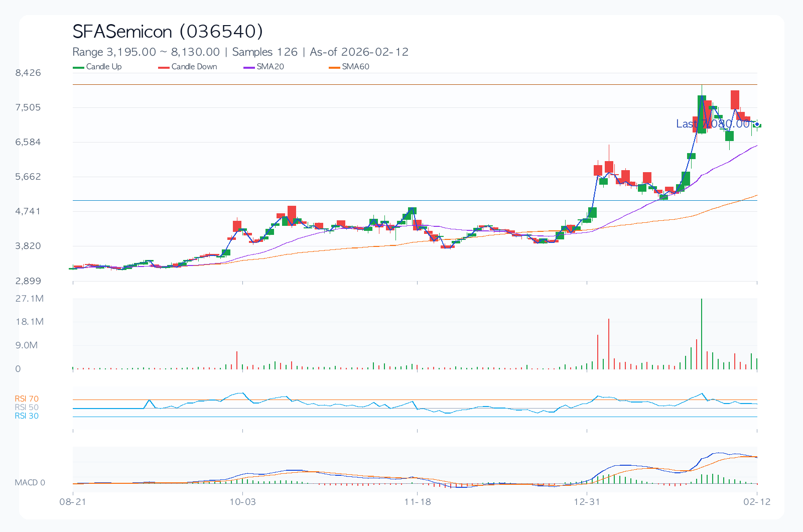
Task: Select the 10-03 date on the x-axis
Action: pos(242,502)
